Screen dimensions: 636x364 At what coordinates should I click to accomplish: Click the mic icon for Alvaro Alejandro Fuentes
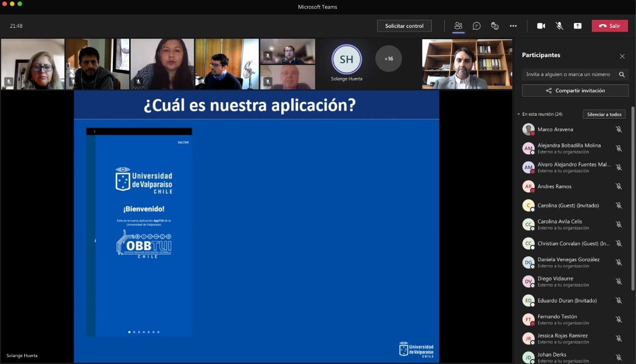pyautogui.click(x=619, y=167)
